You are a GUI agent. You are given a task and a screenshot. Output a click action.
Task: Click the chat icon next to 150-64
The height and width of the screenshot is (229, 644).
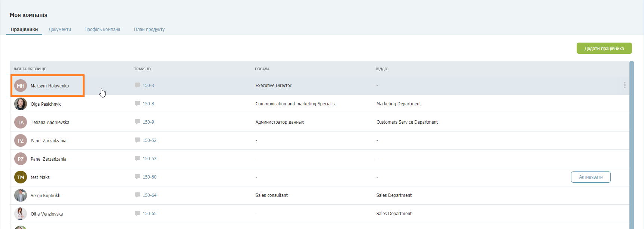(x=137, y=195)
